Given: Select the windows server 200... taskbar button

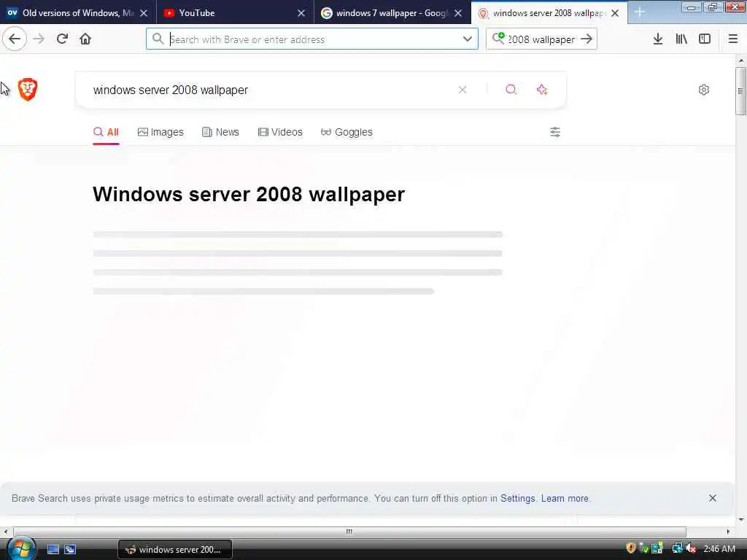Looking at the screenshot, I should pyautogui.click(x=175, y=550).
